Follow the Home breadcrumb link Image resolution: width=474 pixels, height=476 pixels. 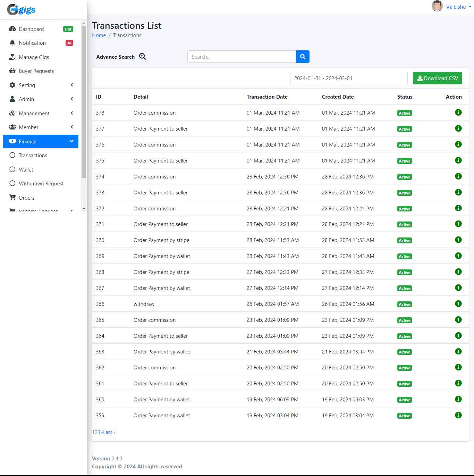pyautogui.click(x=99, y=35)
